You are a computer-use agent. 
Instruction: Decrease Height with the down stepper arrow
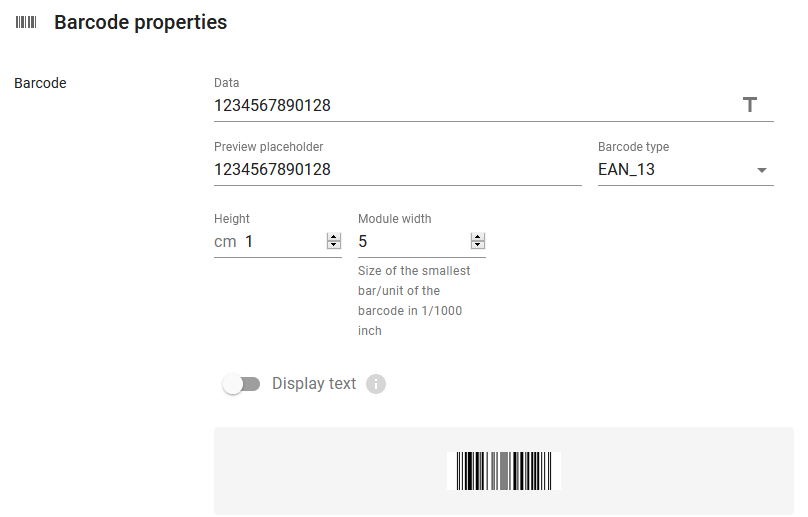[334, 245]
